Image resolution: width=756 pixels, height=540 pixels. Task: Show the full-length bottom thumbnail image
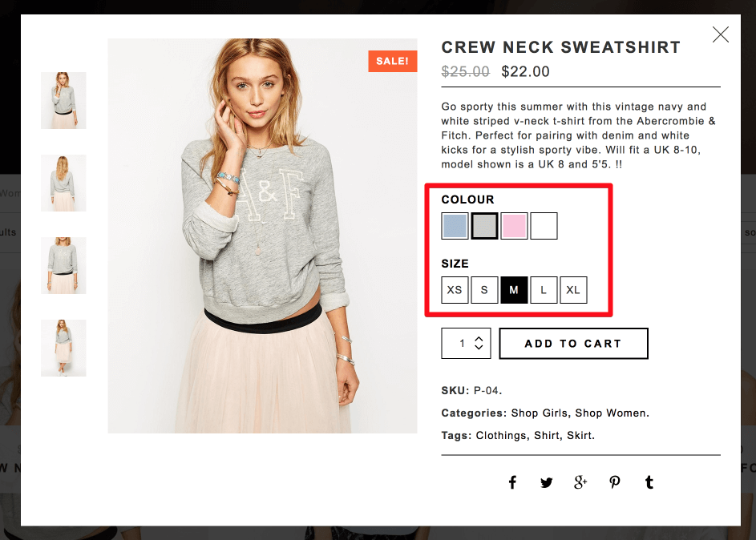63,349
